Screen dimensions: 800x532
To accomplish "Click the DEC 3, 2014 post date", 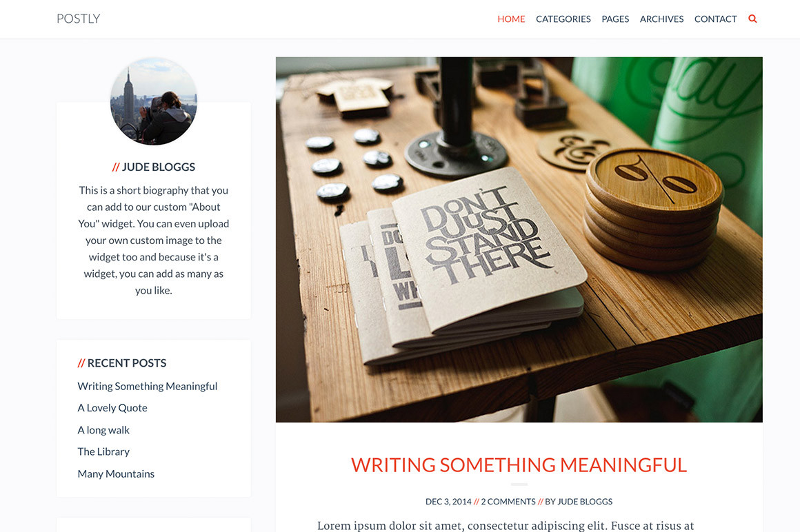I will coord(448,502).
